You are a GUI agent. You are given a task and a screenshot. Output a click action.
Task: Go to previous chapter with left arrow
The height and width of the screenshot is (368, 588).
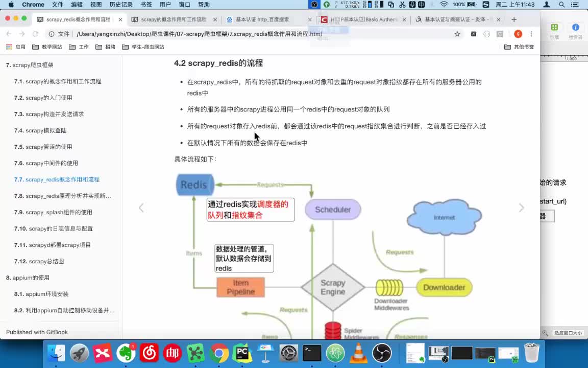click(141, 208)
